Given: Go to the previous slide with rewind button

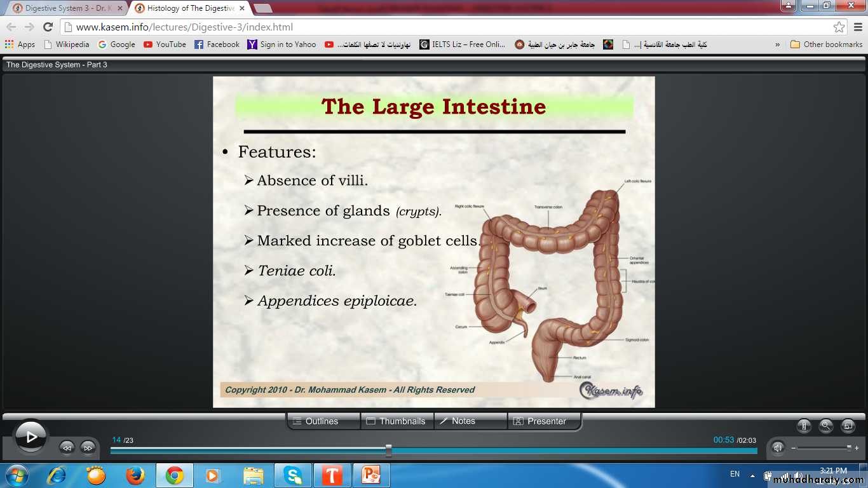Looking at the screenshot, I should pos(67,447).
